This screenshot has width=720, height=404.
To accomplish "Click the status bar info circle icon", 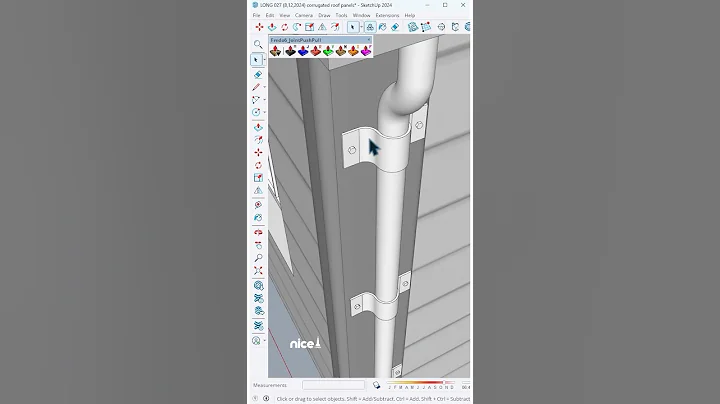I will (266, 398).
